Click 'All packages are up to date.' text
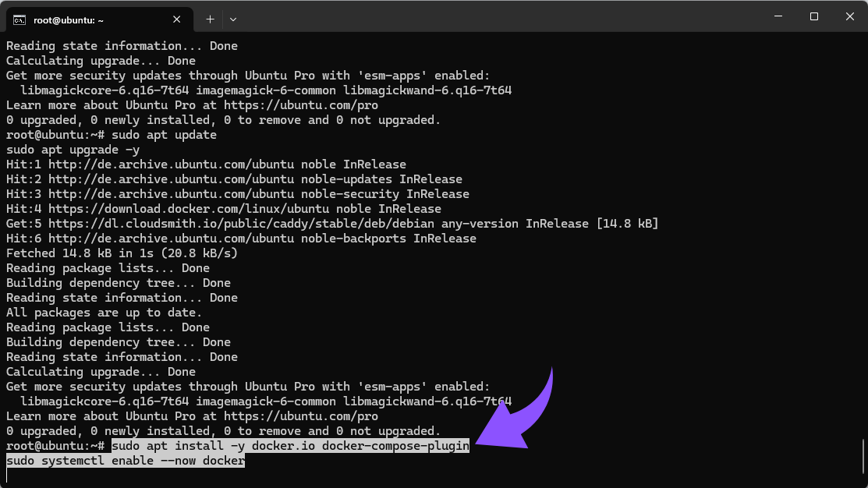868x488 pixels. 104,313
